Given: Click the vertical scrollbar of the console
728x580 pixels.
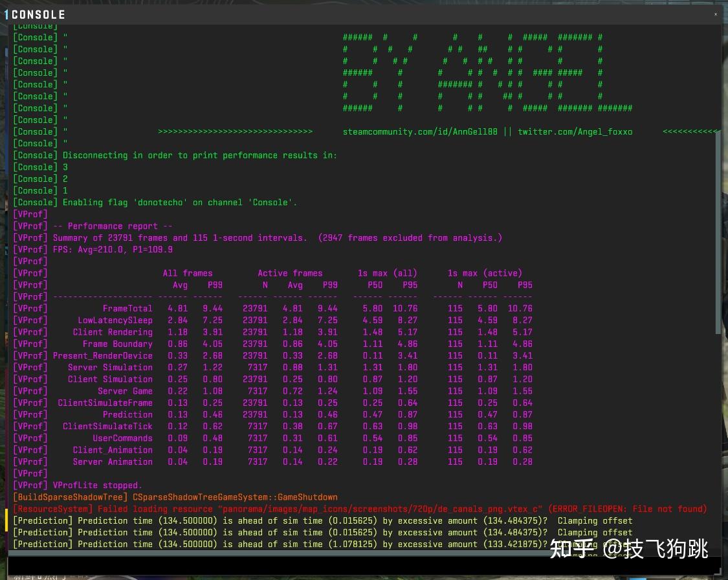Looking at the screenshot, I should coord(718,232).
